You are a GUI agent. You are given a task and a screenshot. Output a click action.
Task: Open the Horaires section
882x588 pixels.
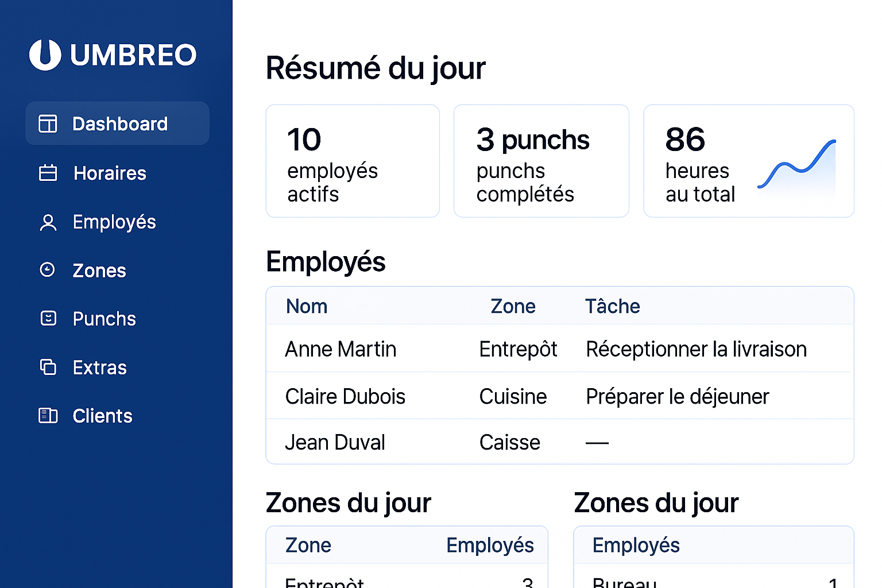109,173
